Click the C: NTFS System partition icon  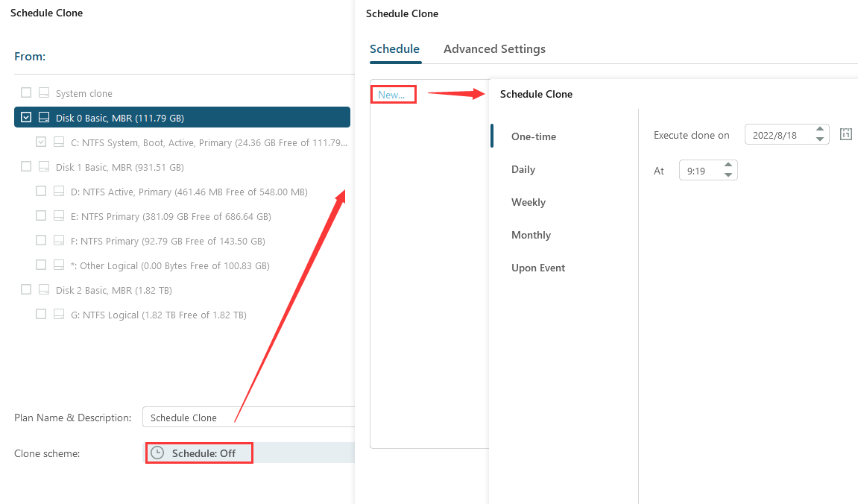[59, 142]
